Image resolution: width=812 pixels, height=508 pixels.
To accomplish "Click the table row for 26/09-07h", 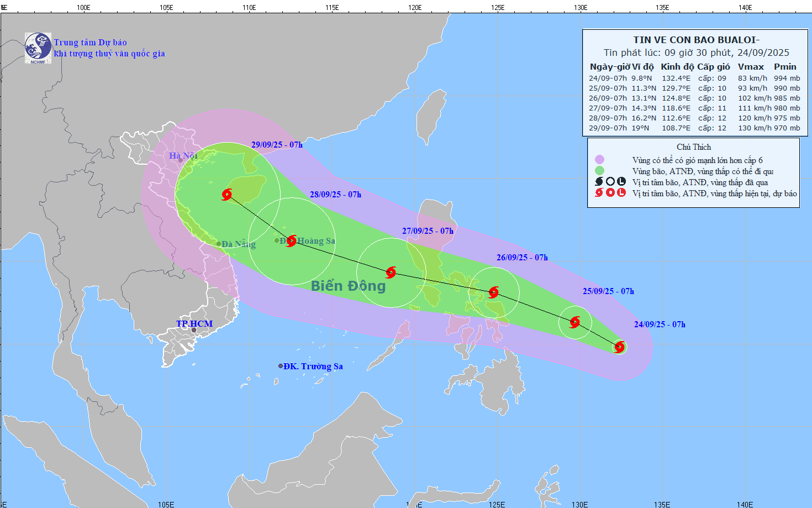I will [x=694, y=98].
